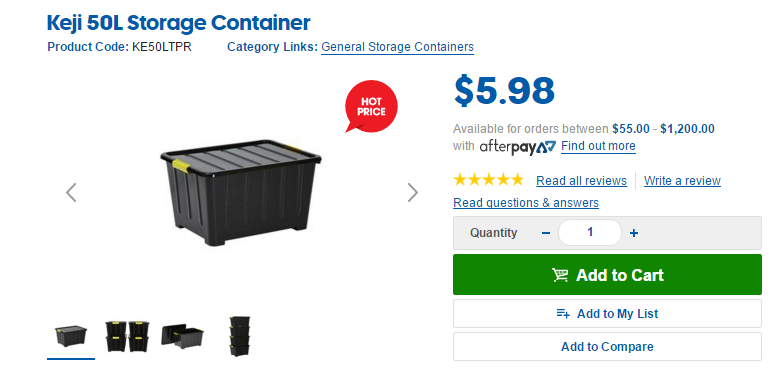Open Read all reviews link

coord(581,181)
